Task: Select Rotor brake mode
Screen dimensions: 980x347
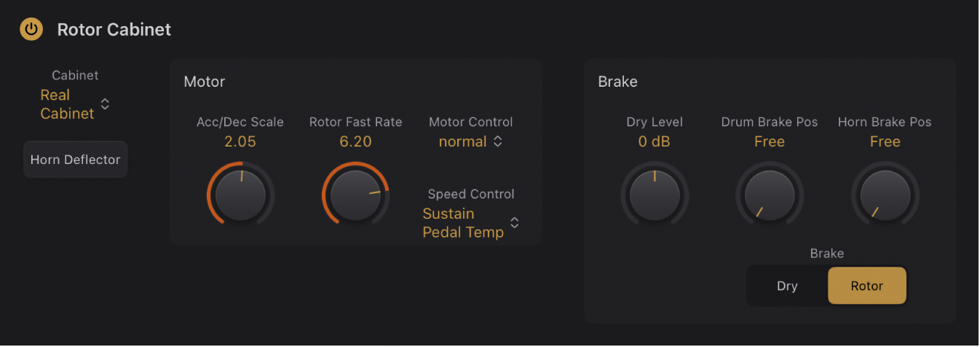Action: tap(867, 286)
